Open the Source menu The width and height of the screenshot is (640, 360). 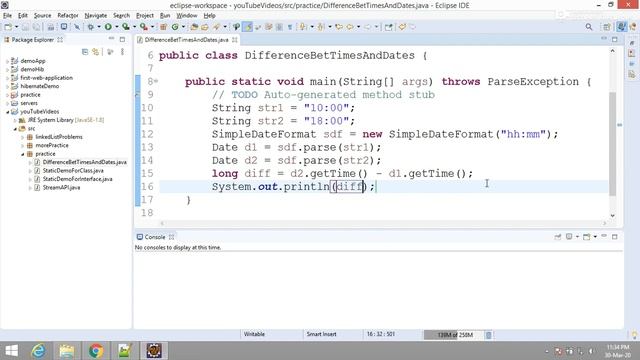tap(42, 16)
